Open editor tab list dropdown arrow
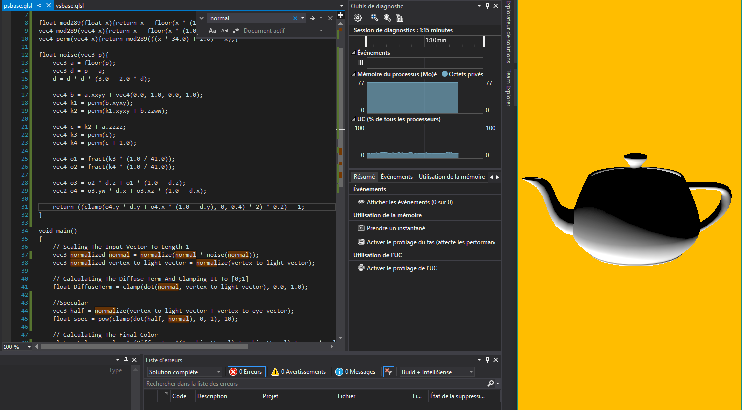This screenshot has height=410, width=742. [x=341, y=6]
